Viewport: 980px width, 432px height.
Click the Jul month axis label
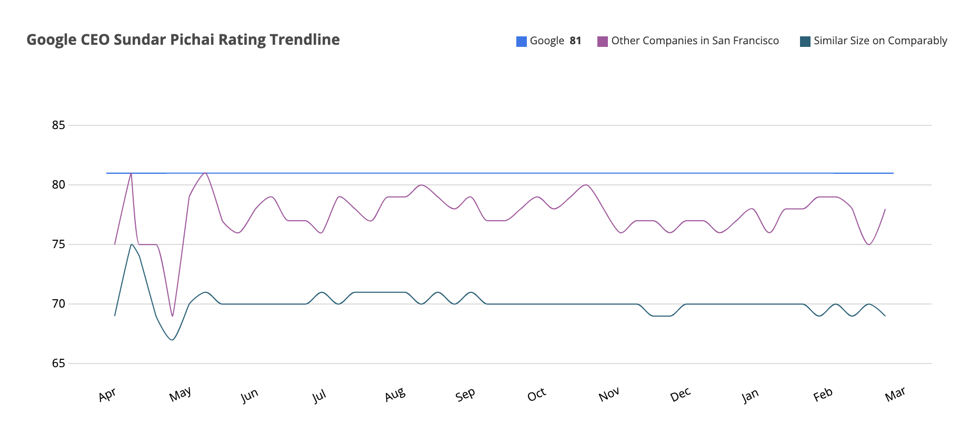click(319, 396)
